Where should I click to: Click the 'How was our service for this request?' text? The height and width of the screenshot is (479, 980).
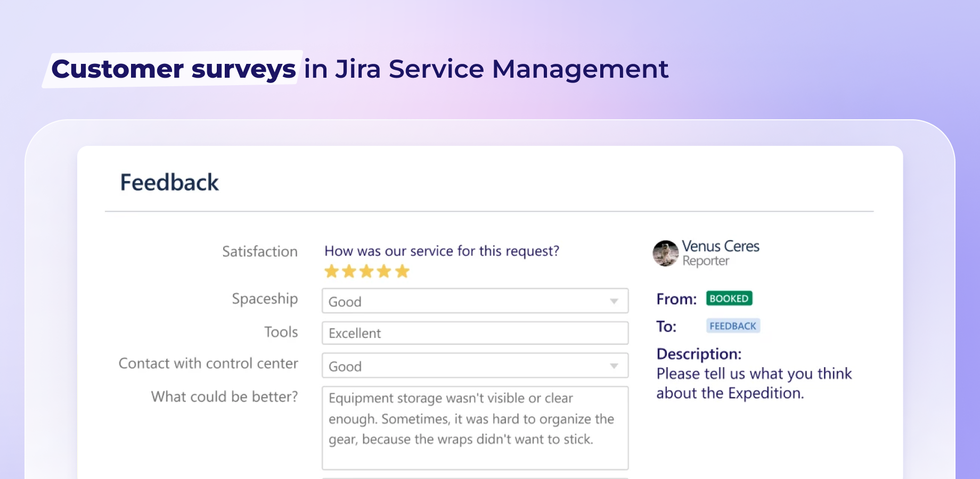click(x=442, y=251)
